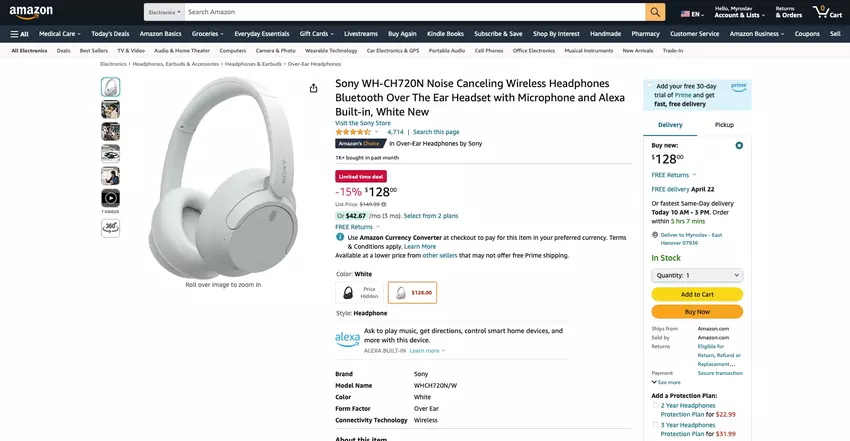Click the orange search magnifier button
850x441 pixels.
[x=655, y=12]
